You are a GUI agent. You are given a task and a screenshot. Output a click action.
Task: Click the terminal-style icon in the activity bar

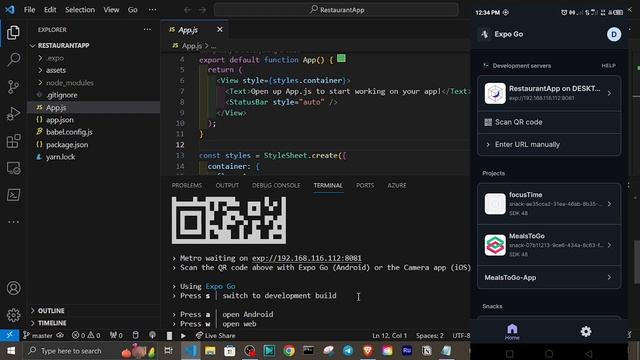[13, 195]
